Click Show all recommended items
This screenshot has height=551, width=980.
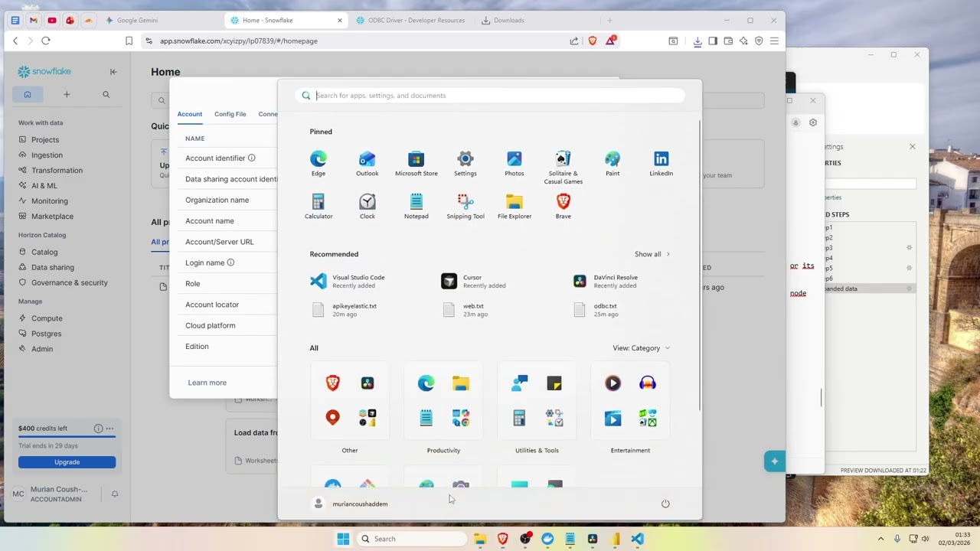[652, 254]
